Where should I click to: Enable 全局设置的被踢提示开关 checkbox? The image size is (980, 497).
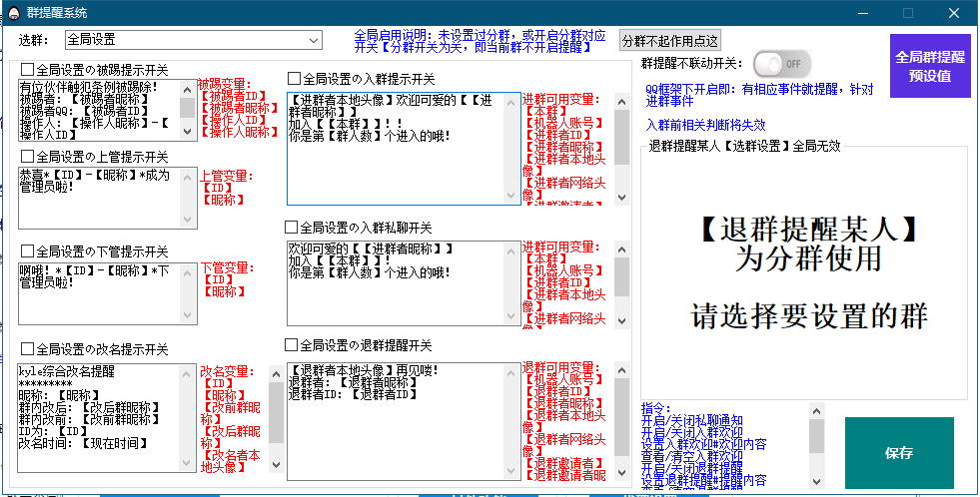point(28,70)
